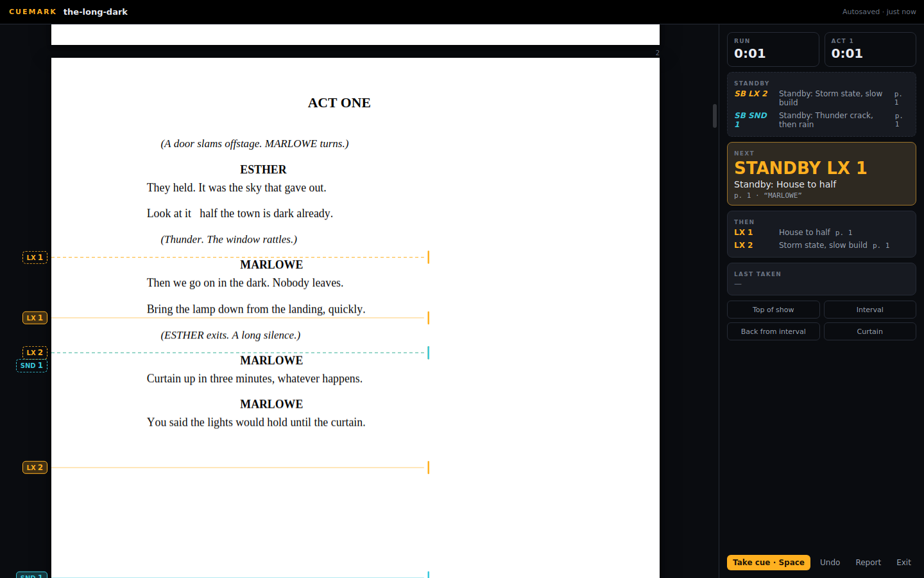Image resolution: width=924 pixels, height=578 pixels.
Task: Click the show title the-long-dark
Action: click(x=96, y=12)
